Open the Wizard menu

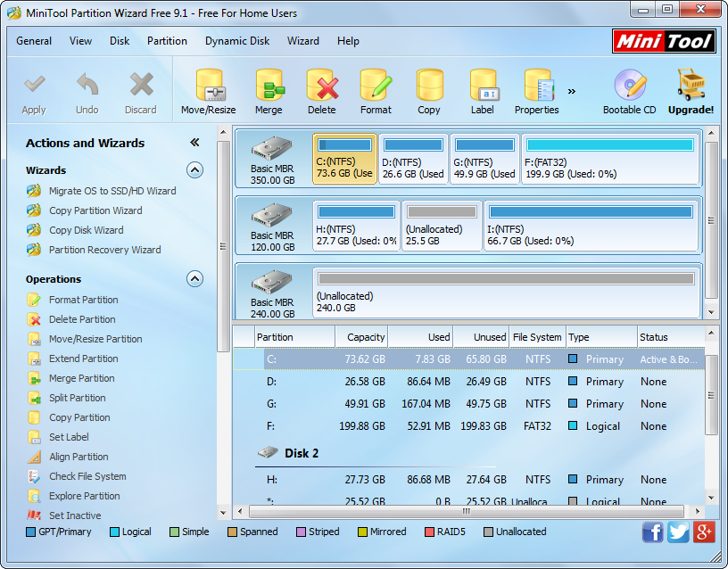point(303,41)
